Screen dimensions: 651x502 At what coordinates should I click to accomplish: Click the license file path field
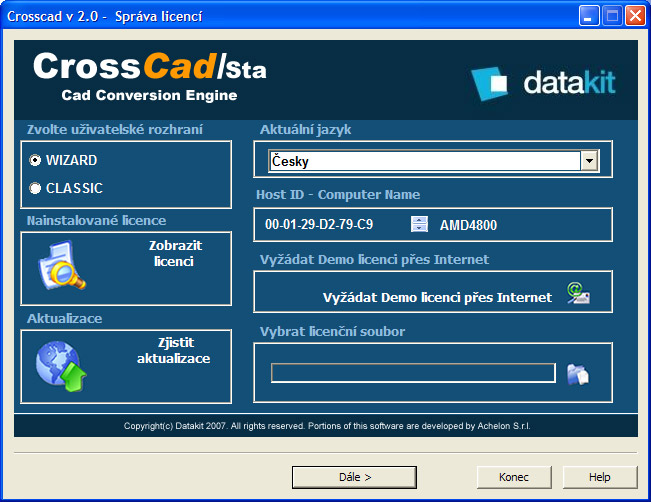click(413, 373)
